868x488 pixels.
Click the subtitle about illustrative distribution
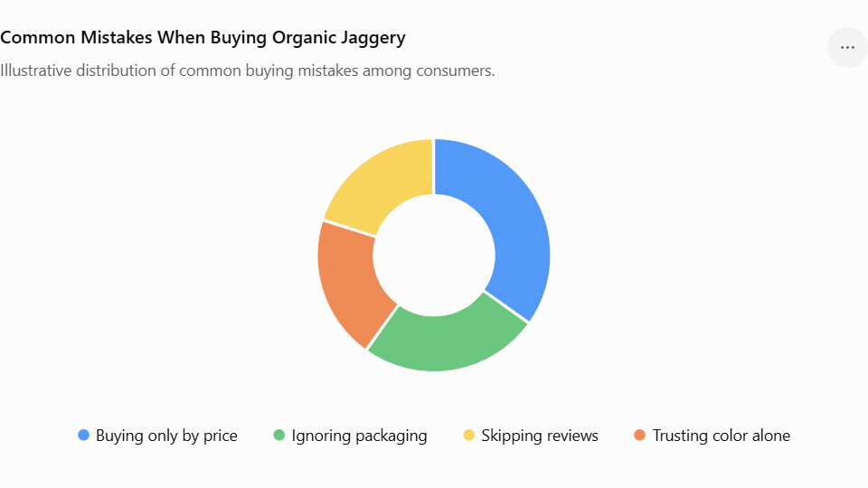click(248, 70)
